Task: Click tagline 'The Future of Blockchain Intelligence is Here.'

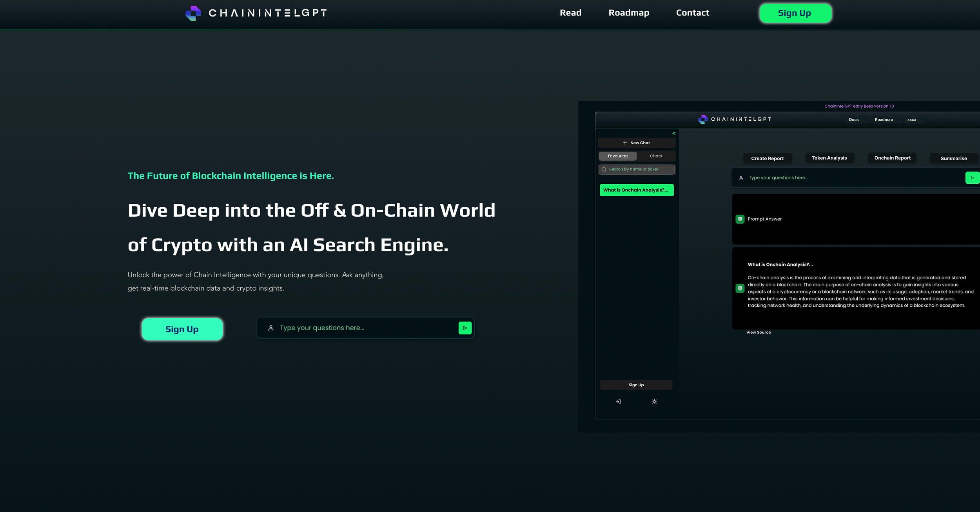Action: [230, 176]
